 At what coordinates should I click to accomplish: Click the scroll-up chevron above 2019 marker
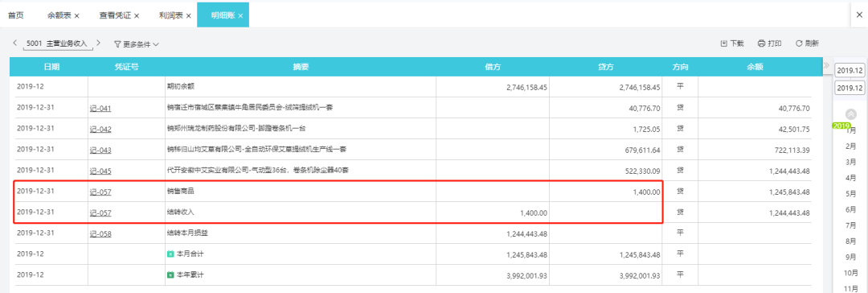coord(851,114)
